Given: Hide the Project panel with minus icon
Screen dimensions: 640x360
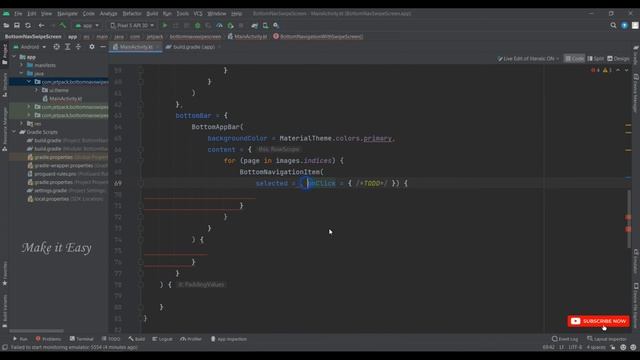Looking at the screenshot, I should 103,47.
